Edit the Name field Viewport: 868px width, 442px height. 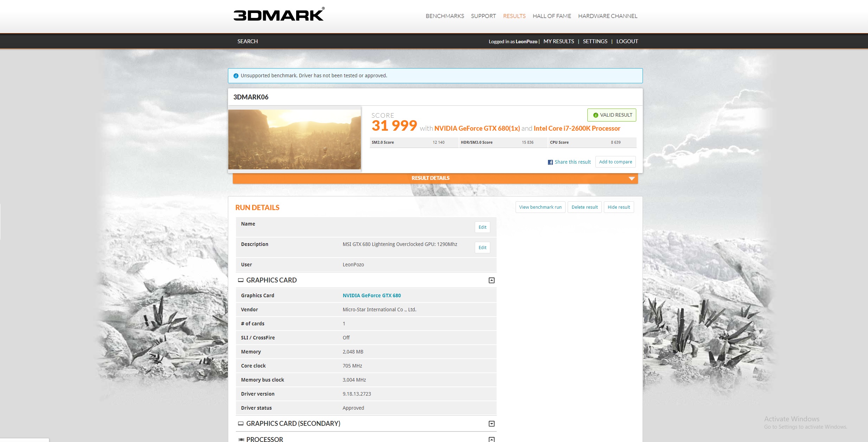point(482,227)
